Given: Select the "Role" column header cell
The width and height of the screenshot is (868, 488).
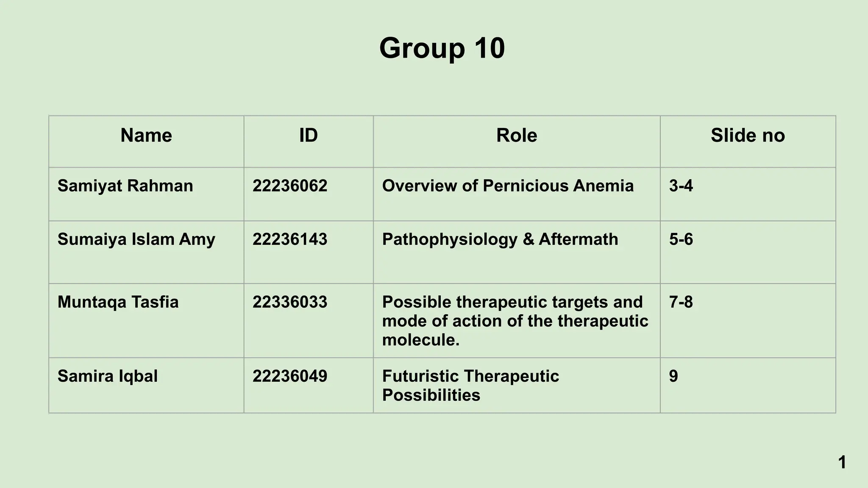Looking at the screenshot, I should tap(516, 136).
